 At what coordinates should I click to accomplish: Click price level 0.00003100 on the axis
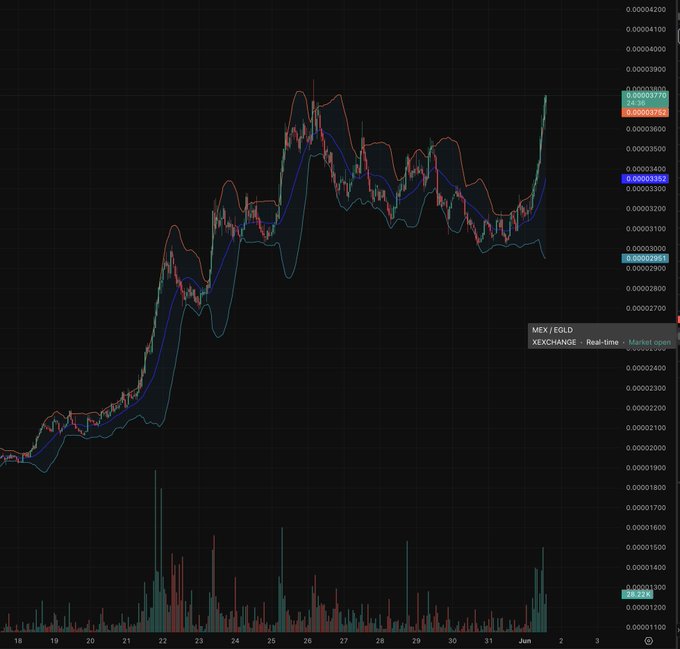pyautogui.click(x=646, y=228)
